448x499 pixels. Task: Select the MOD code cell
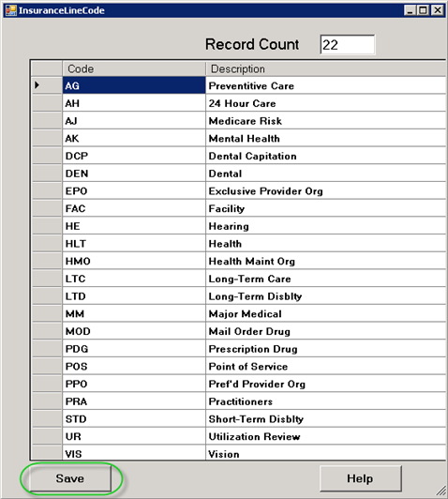[134, 331]
